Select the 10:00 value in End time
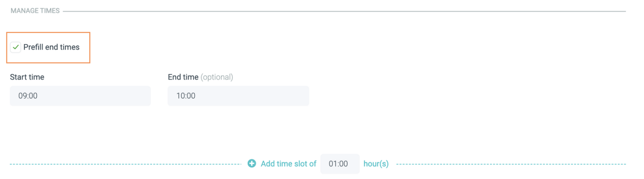 pyautogui.click(x=186, y=96)
